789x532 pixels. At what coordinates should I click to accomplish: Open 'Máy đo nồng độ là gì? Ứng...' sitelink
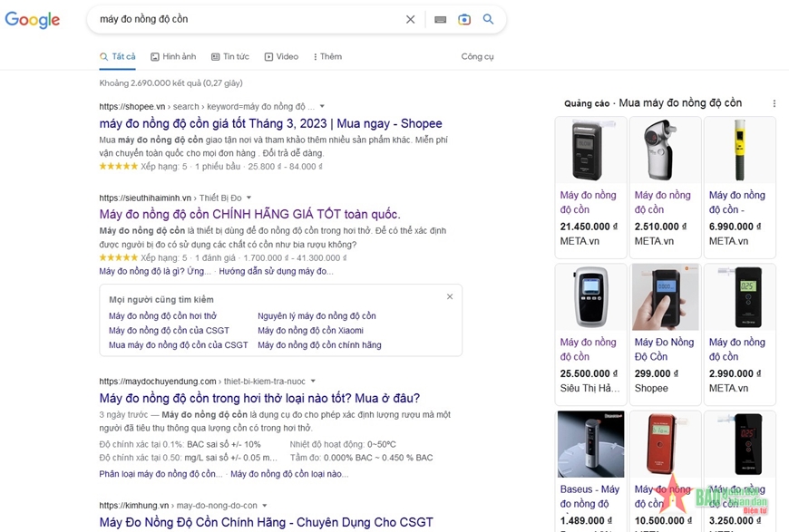click(x=155, y=272)
